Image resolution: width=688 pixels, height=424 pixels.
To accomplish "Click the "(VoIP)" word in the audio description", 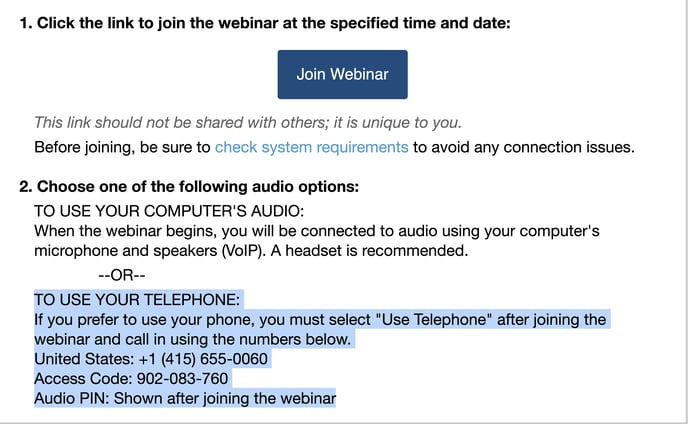I will coord(244,251).
